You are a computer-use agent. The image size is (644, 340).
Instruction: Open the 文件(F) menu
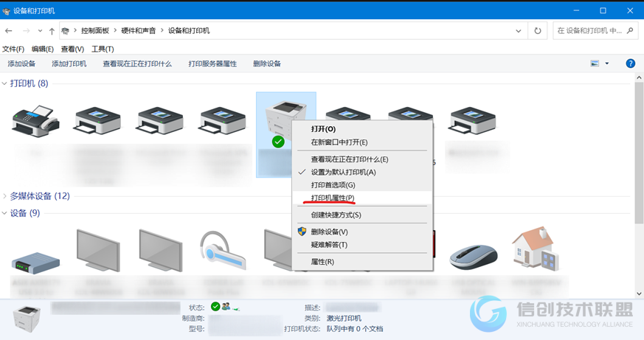13,49
